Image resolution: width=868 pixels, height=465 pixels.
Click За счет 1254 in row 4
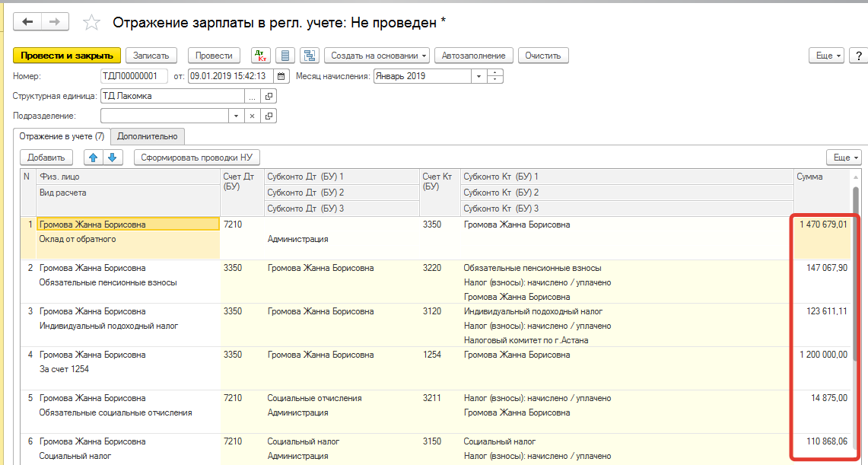[x=64, y=369]
